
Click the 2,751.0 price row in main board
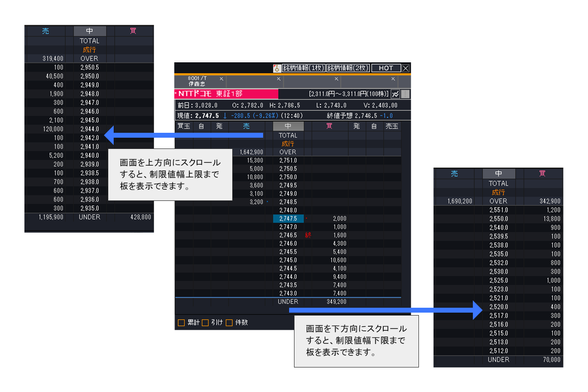click(x=288, y=160)
